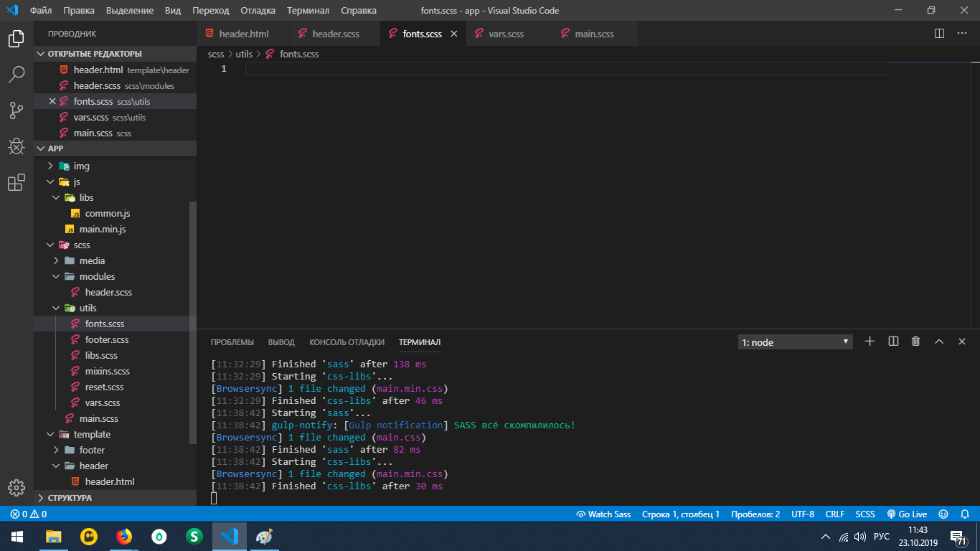Open the Debug view in activity bar
Screen dimensions: 980x551
pos(16,146)
